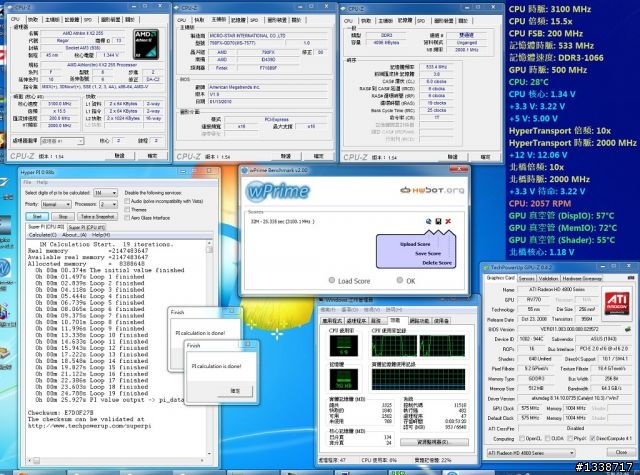
Task: Tick the Themes checkbox in Hyper PI
Action: point(127,209)
